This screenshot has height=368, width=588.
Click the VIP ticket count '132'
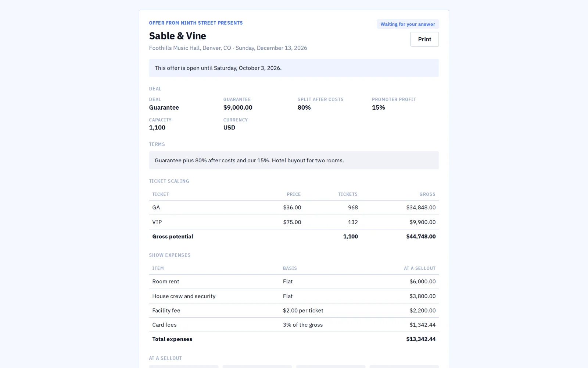(x=353, y=222)
